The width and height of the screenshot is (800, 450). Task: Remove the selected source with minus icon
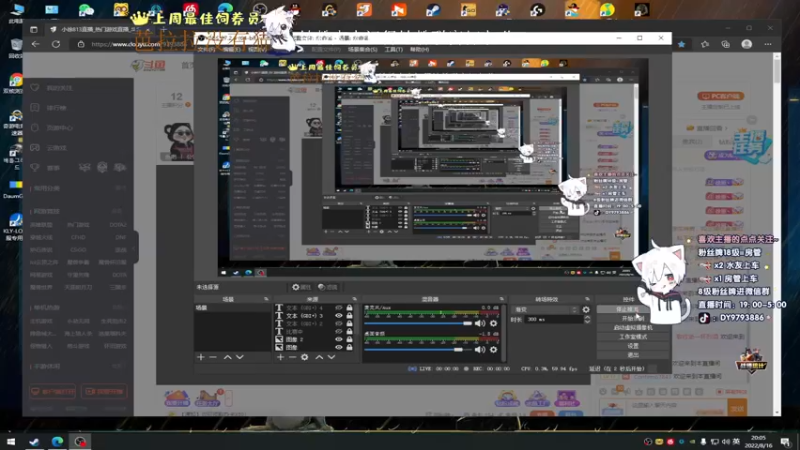292,357
